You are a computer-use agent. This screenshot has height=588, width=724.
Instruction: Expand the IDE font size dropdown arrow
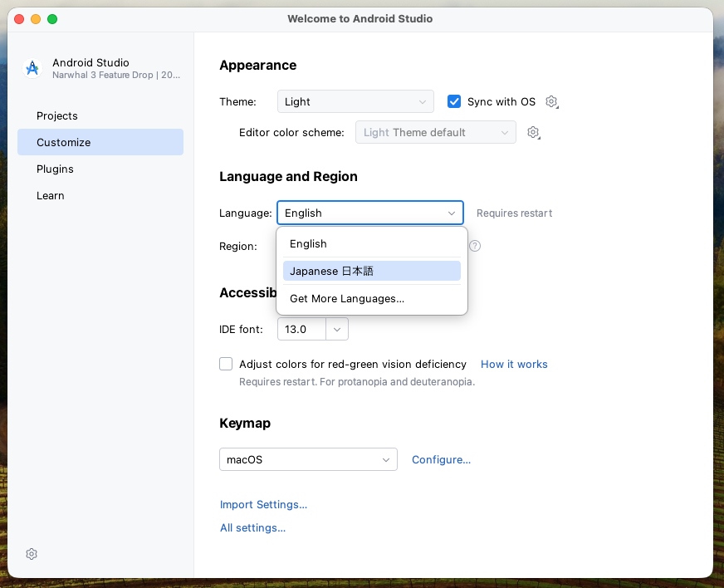click(337, 330)
